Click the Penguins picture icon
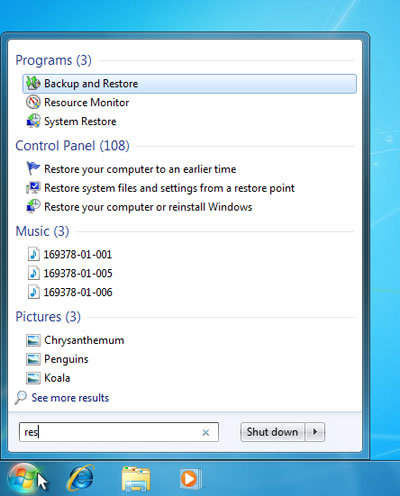400x496 pixels. (33, 359)
